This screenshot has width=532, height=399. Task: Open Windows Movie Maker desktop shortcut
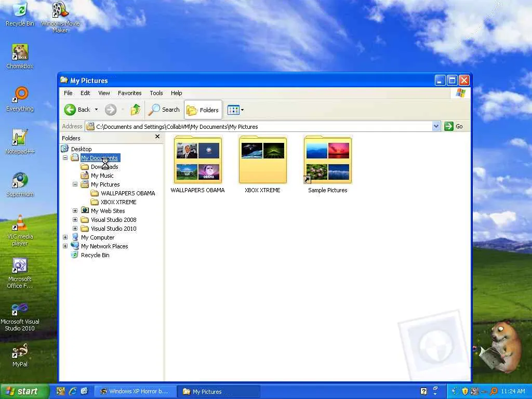tap(60, 17)
